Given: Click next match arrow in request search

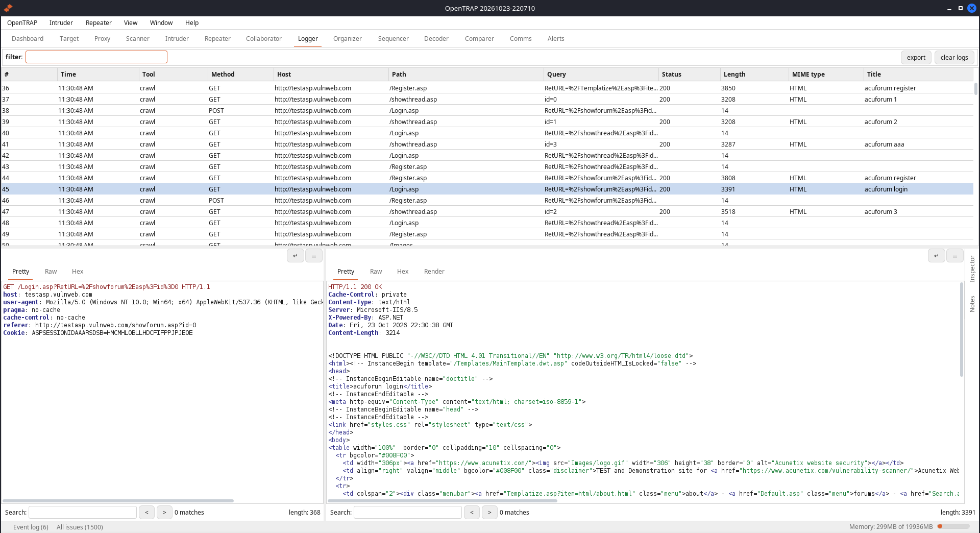Looking at the screenshot, I should click(x=164, y=512).
